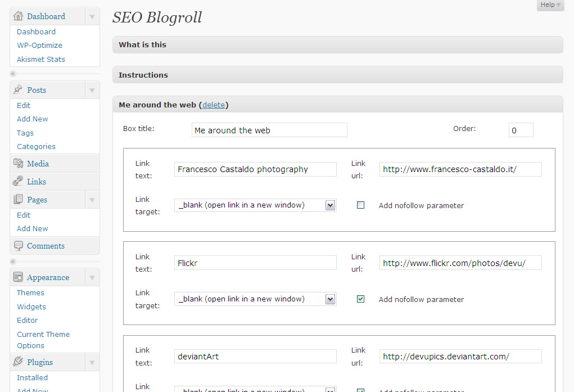
Task: Click the delete link for Me around the web
Action: [x=213, y=105]
